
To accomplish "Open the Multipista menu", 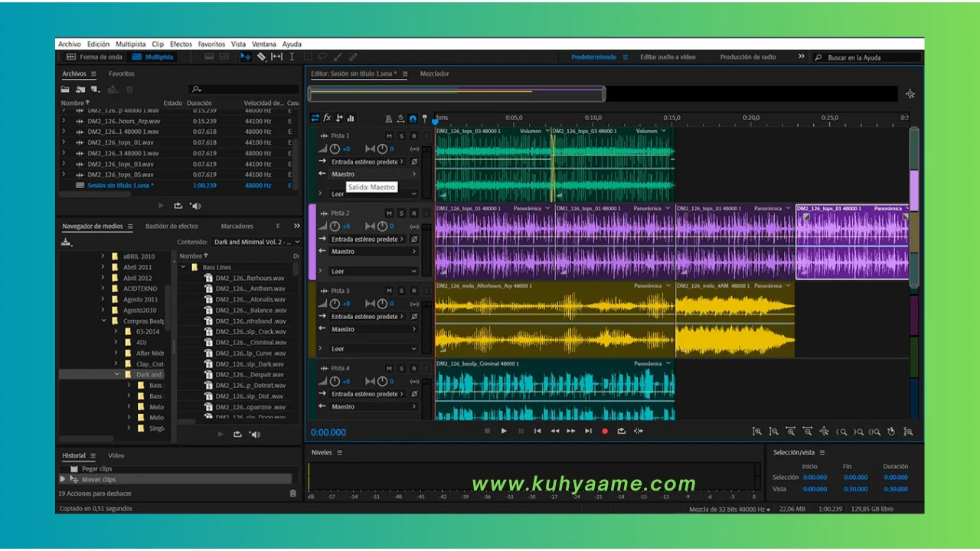I will click(130, 44).
